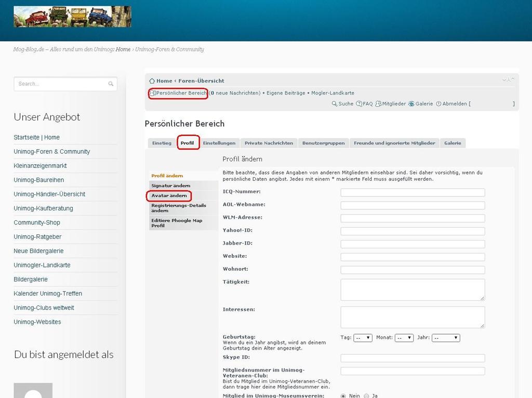This screenshot has height=398, width=532.
Task: Click the Mitglieder people icon
Action: 378,104
